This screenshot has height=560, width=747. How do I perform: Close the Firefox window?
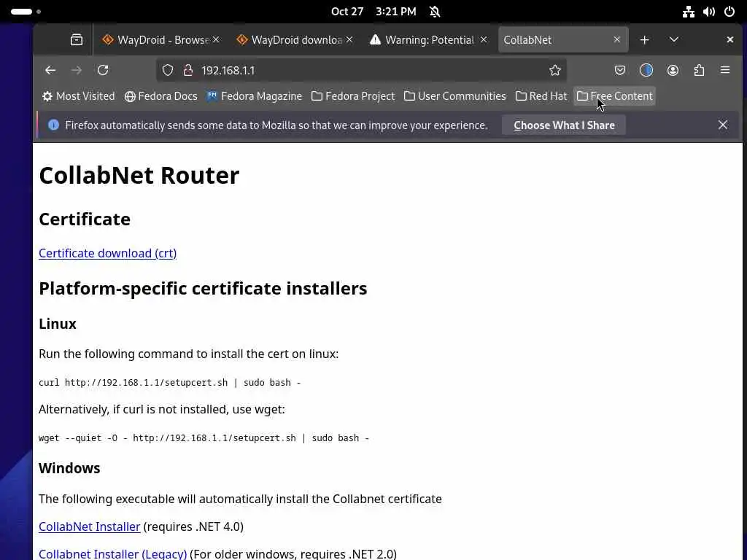point(729,40)
